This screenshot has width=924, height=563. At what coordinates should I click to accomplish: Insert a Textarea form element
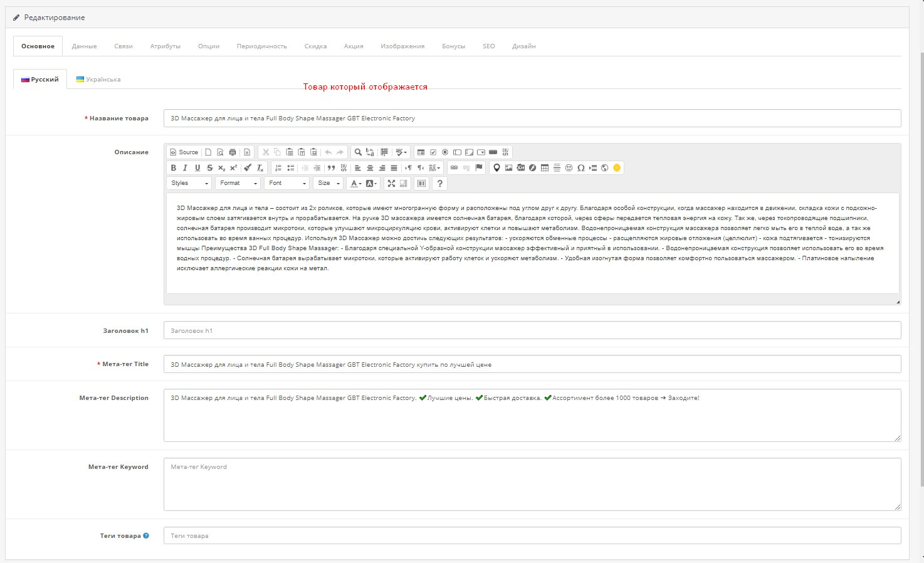pos(469,152)
